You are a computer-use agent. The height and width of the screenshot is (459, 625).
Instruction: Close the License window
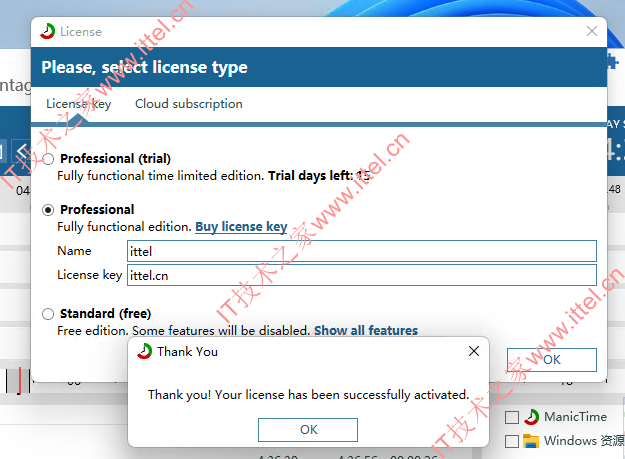pos(592,31)
